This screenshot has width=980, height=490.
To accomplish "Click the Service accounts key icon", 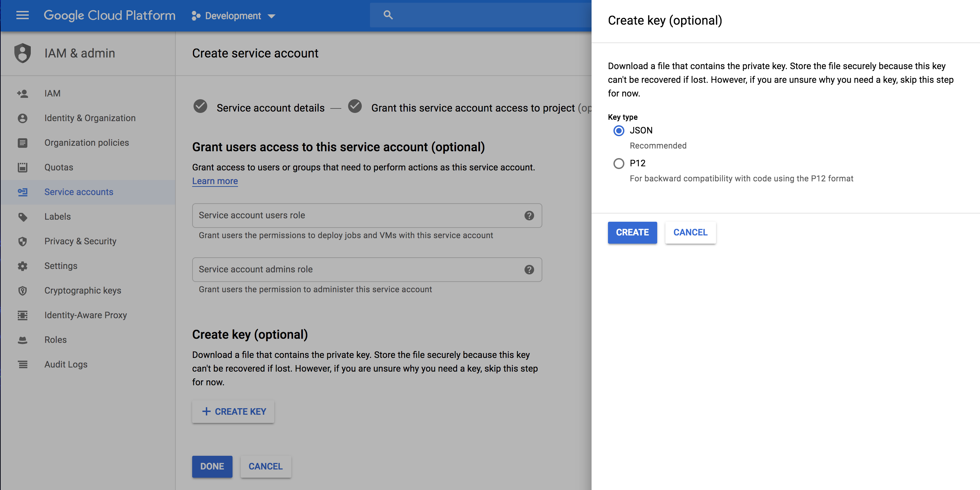I will click(23, 192).
